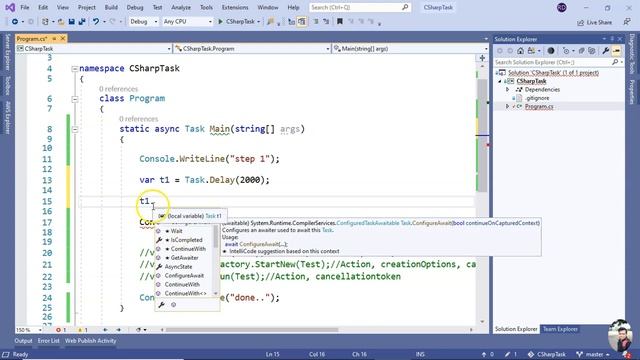Open the Main(string[] args) member dropdown
Screen dimensions: 640x360
click(410, 49)
